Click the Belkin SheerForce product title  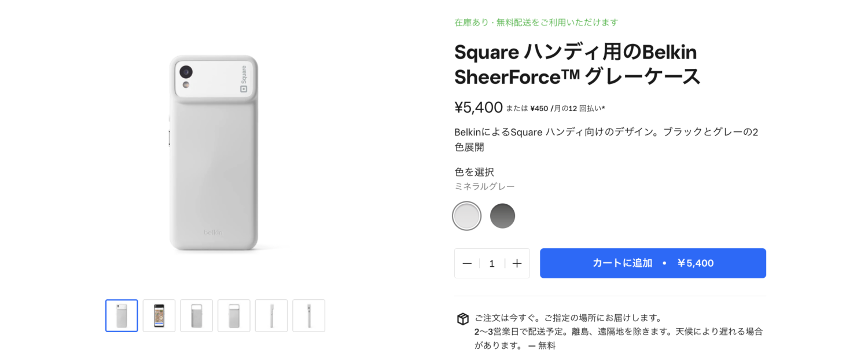point(577,64)
